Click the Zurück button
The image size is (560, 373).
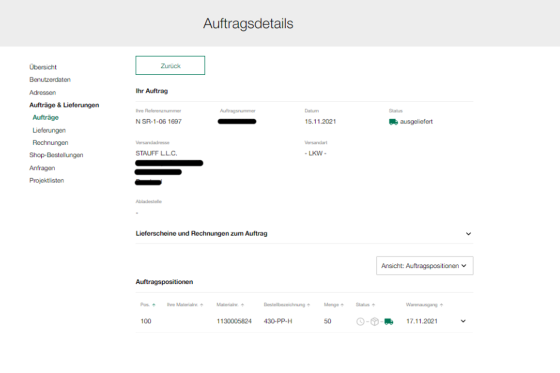[x=170, y=65]
